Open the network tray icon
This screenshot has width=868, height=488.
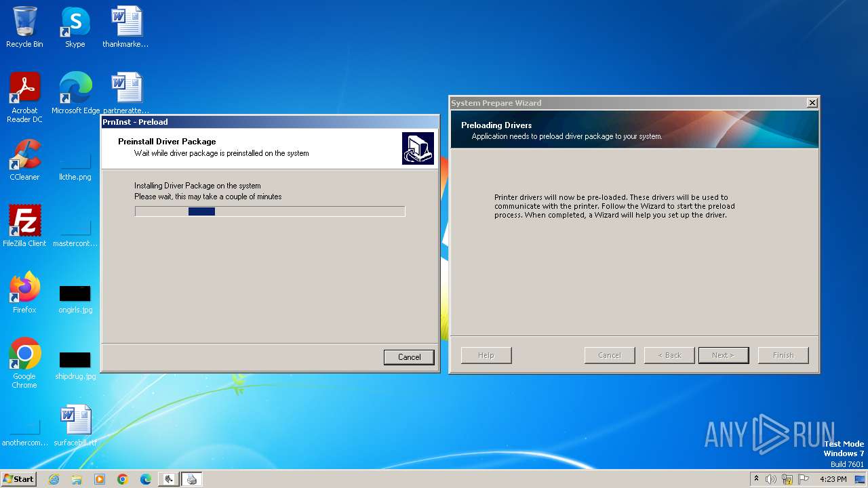coord(787,479)
